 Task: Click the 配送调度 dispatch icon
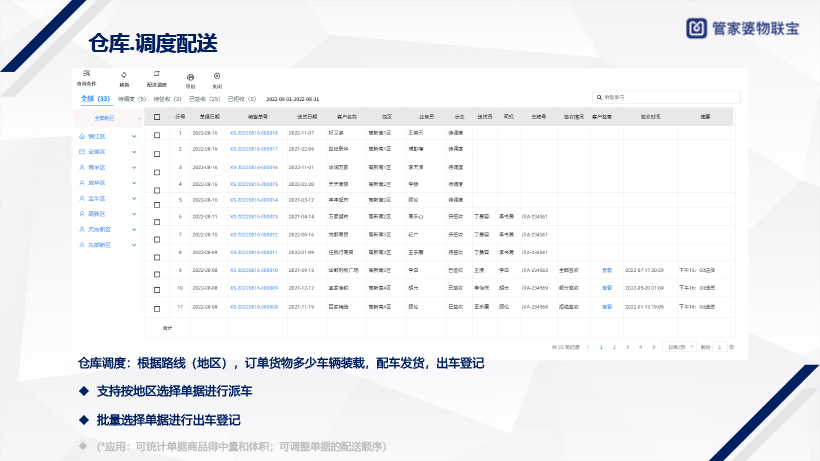pos(156,75)
